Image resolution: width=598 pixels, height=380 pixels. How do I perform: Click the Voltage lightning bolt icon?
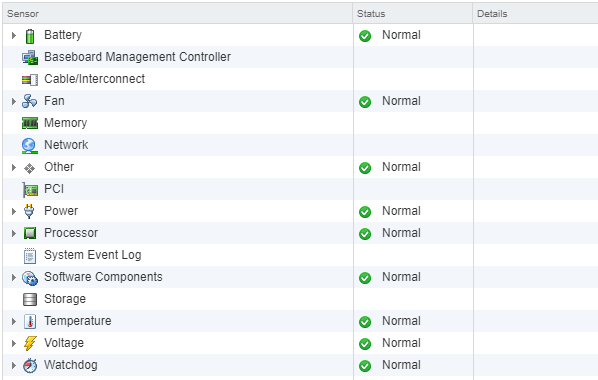[30, 343]
